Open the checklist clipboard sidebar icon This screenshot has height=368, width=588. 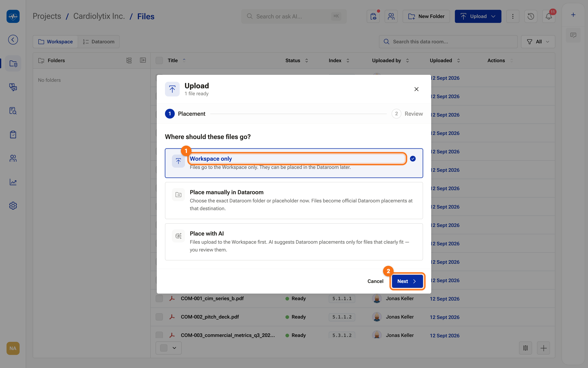pyautogui.click(x=13, y=135)
